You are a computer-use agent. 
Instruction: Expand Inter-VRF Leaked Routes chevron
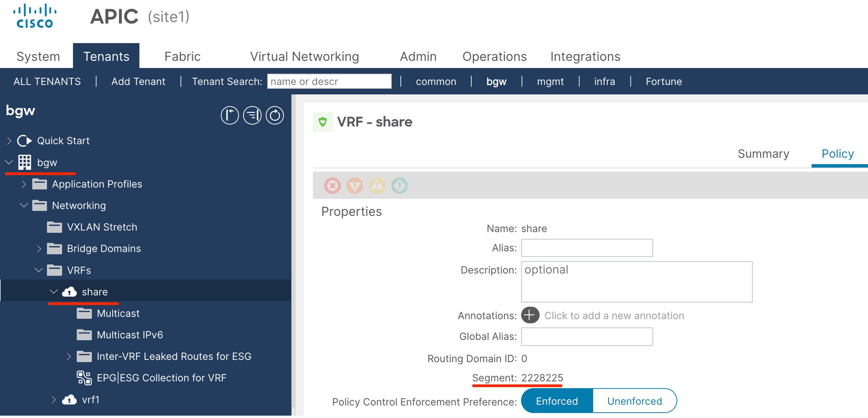[69, 356]
